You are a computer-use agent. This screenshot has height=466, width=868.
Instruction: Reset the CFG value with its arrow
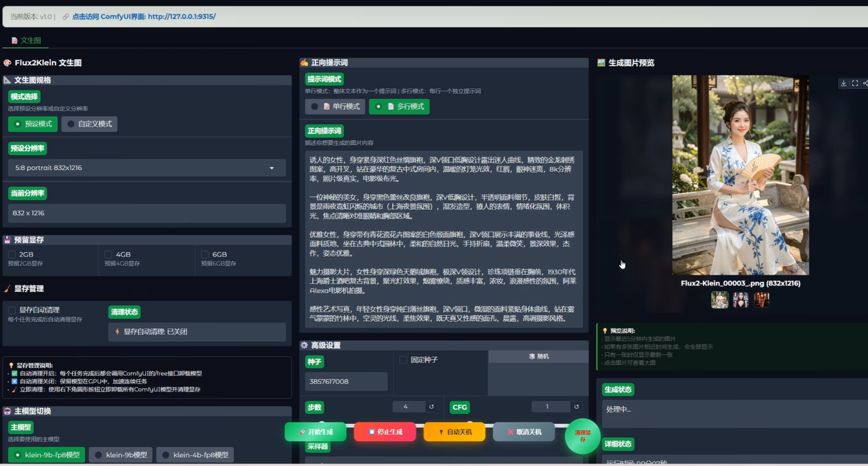576,407
